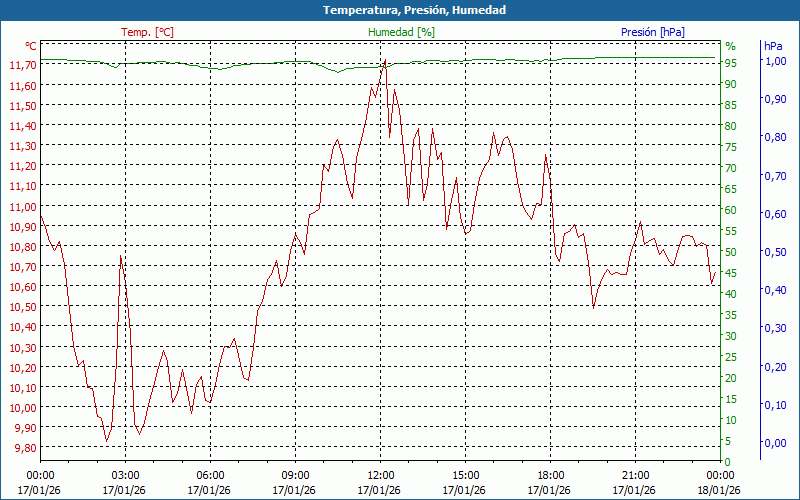
Task: Click the lowest point of the red temperature line
Action: [107, 441]
